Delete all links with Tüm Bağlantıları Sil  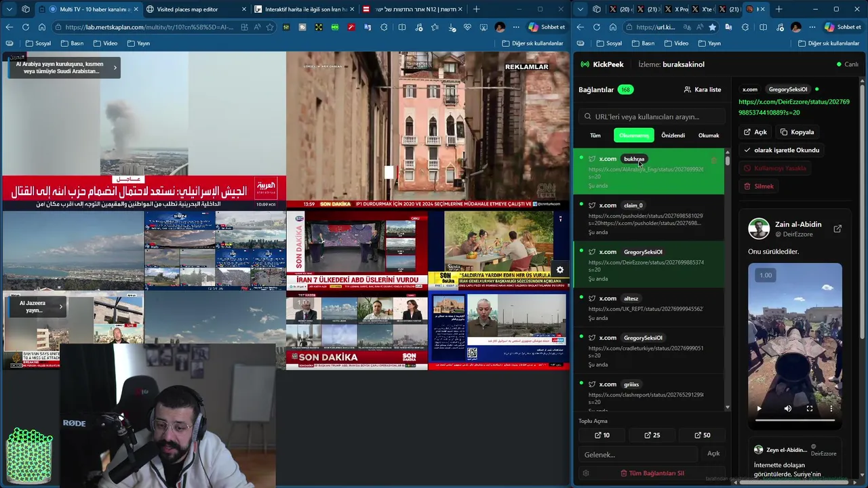pos(652,473)
